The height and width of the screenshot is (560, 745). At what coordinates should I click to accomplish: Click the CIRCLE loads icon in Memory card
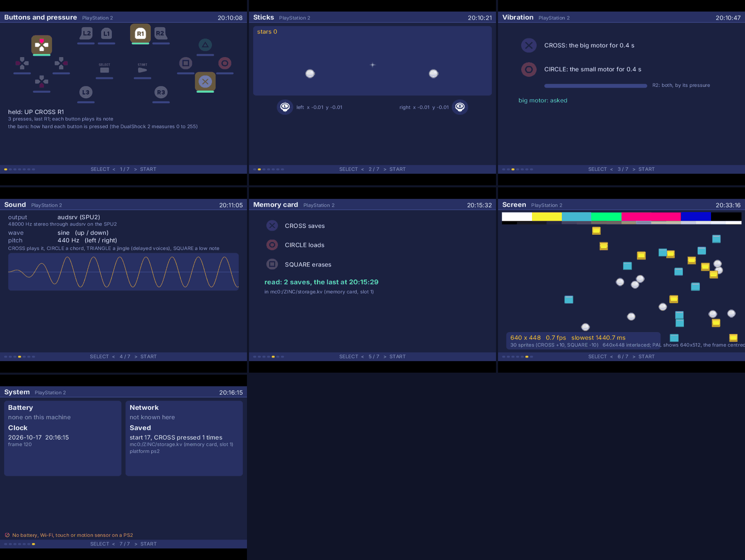pos(272,245)
